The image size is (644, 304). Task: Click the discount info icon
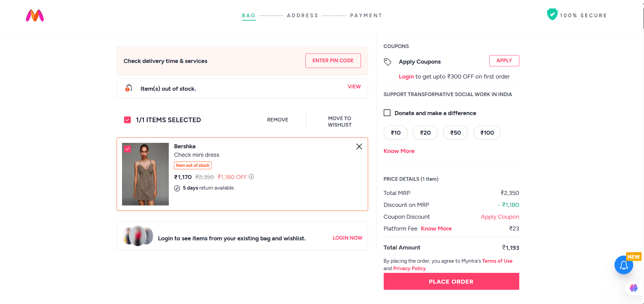[251, 177]
